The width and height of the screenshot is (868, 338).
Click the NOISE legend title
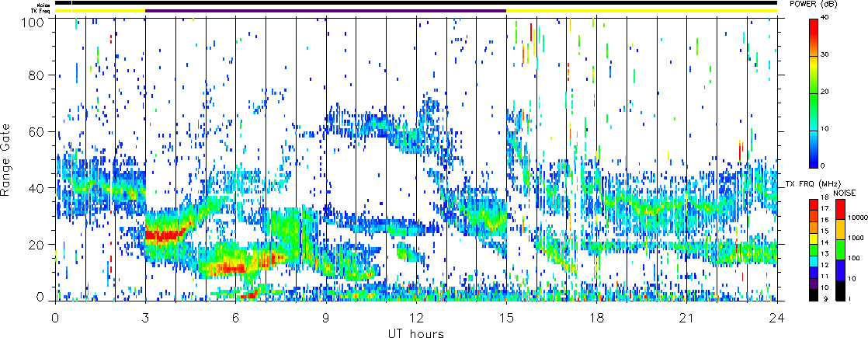(845, 192)
